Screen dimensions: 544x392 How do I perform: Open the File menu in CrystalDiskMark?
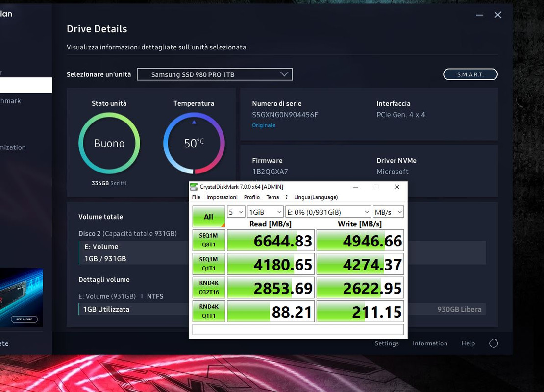pyautogui.click(x=196, y=197)
